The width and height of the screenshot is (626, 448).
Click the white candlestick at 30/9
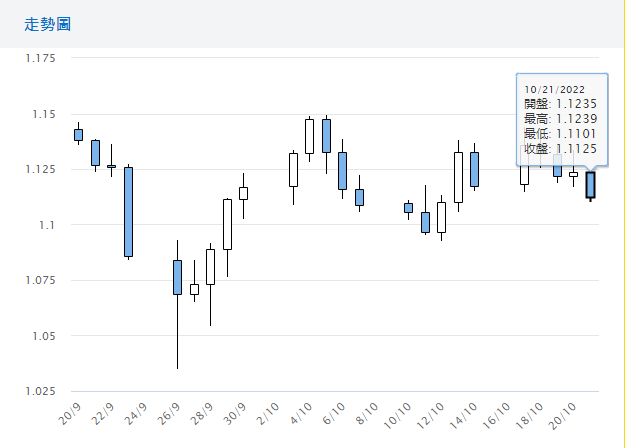point(243,193)
